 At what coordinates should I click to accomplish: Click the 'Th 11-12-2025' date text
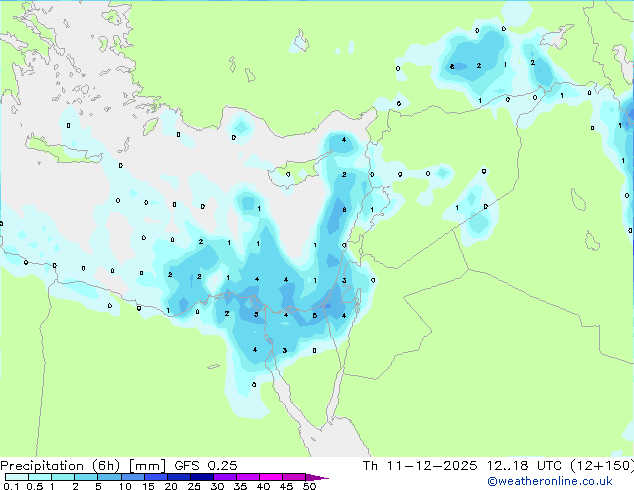(x=420, y=466)
